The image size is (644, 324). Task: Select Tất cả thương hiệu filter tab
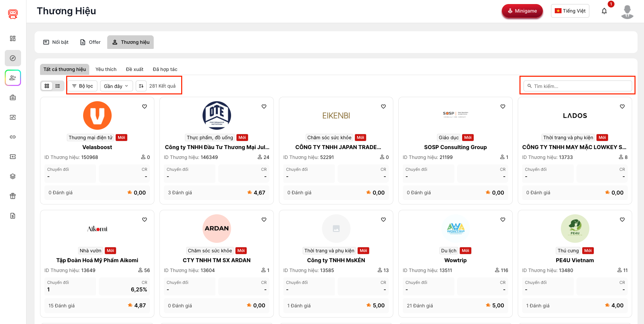pos(64,69)
